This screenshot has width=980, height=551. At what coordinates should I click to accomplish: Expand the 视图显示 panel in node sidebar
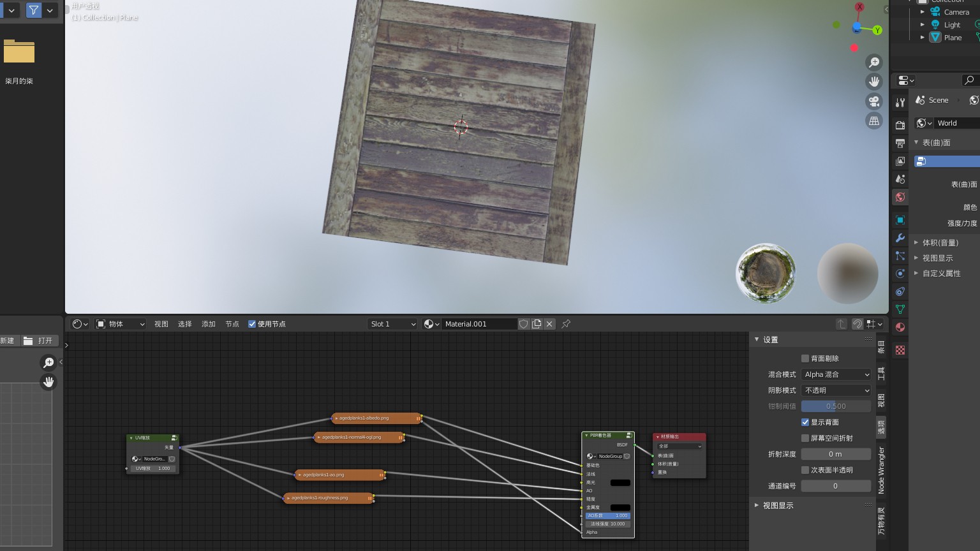coord(778,505)
